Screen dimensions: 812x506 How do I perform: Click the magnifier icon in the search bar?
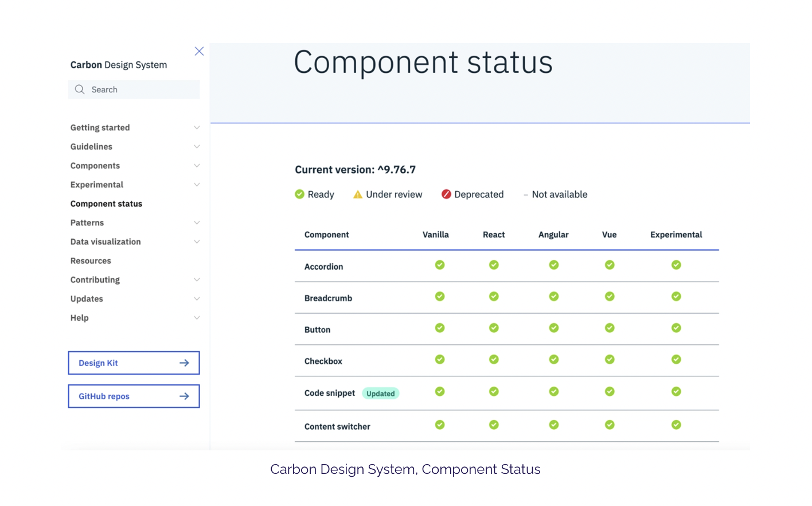[80, 89]
